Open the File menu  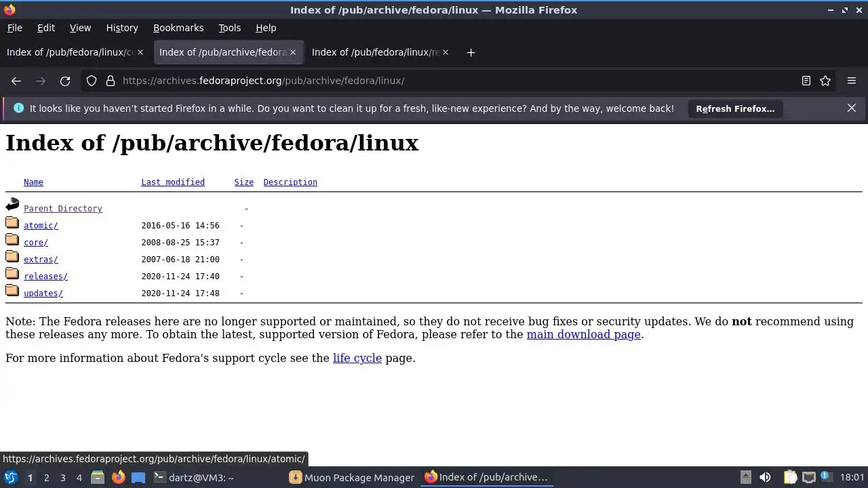click(x=14, y=28)
